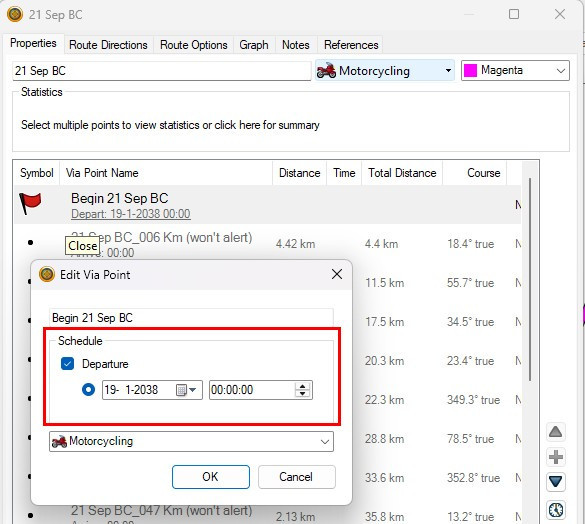585x524 pixels.
Task: Click the clock schedule icon
Action: pos(556,510)
